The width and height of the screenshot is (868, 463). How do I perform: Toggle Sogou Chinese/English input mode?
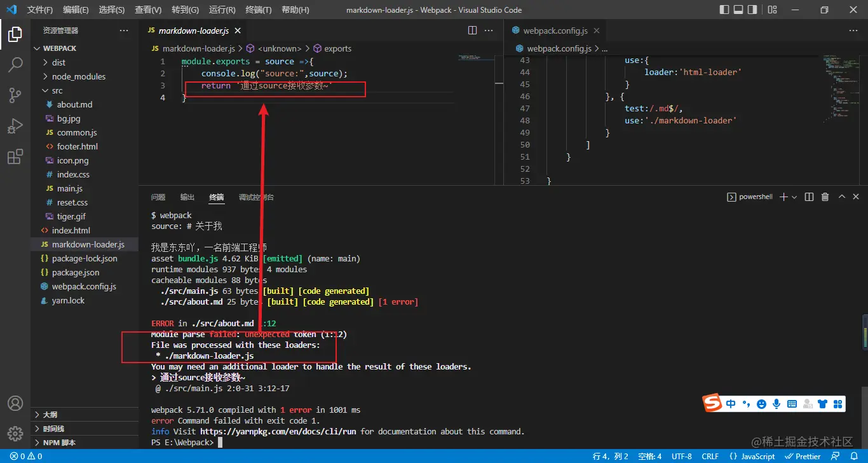(x=731, y=404)
